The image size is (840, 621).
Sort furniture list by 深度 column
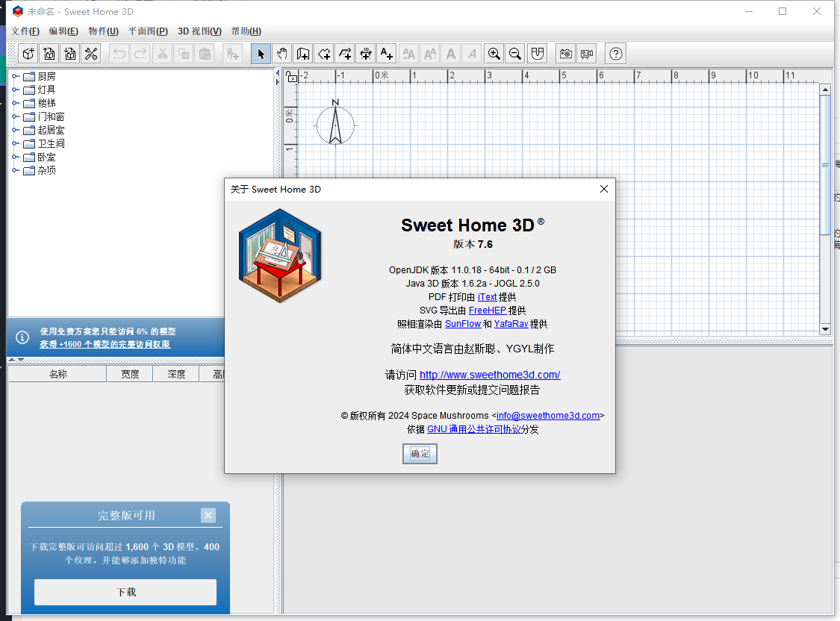(x=176, y=374)
